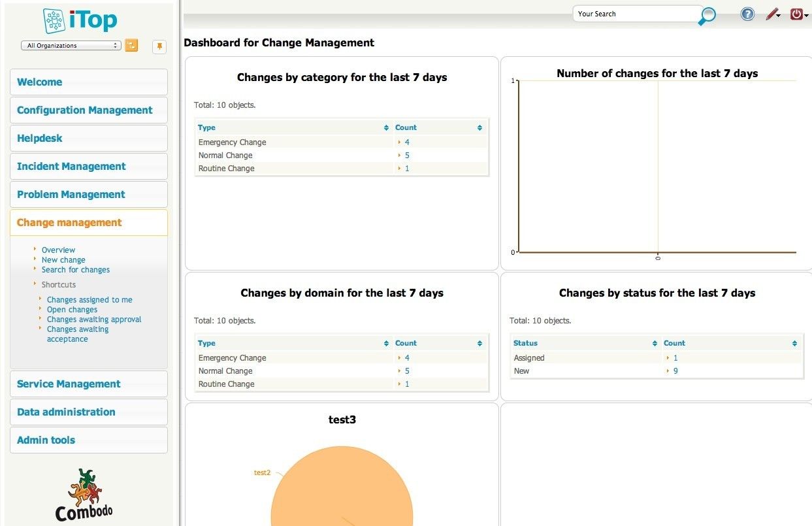Viewport: 812px width, 526px height.
Task: Open the New status count 9
Action: tap(675, 371)
